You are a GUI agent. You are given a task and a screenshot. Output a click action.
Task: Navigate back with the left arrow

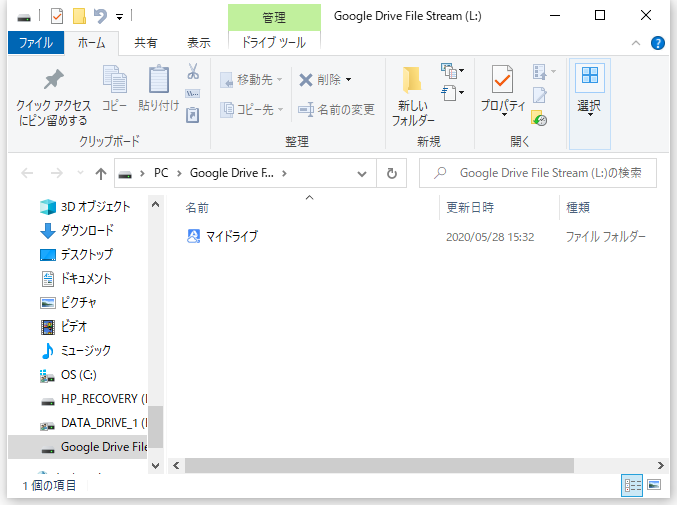(x=27, y=174)
